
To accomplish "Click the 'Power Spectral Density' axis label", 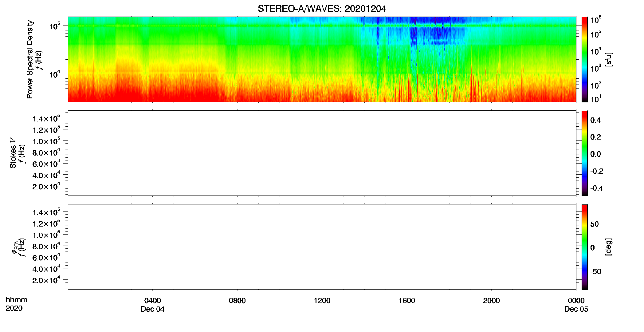I will tap(30, 59).
